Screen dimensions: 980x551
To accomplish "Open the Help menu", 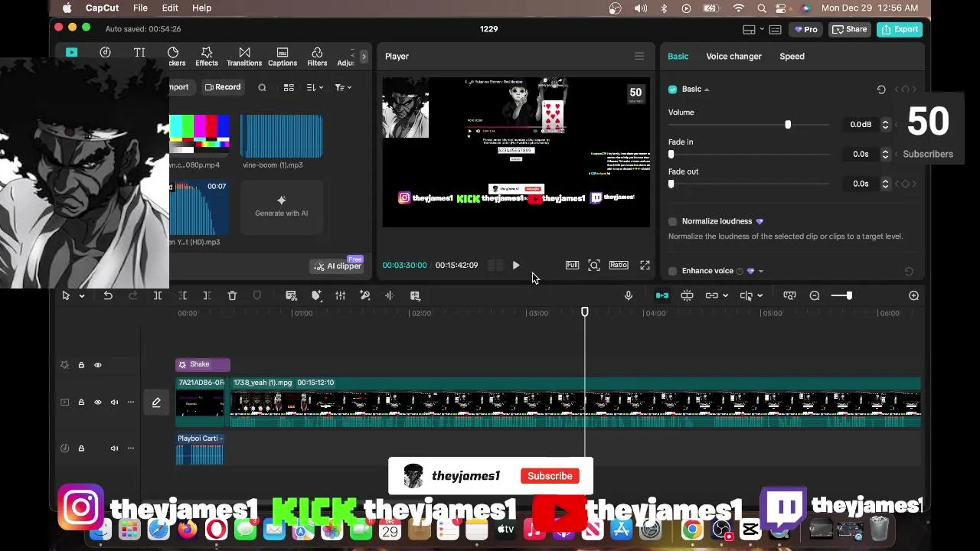I will coord(201,8).
